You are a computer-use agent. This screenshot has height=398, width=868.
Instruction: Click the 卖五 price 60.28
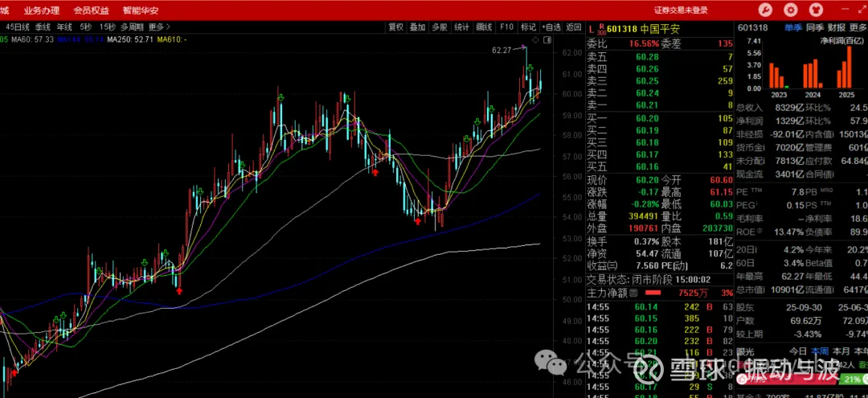tap(647, 57)
